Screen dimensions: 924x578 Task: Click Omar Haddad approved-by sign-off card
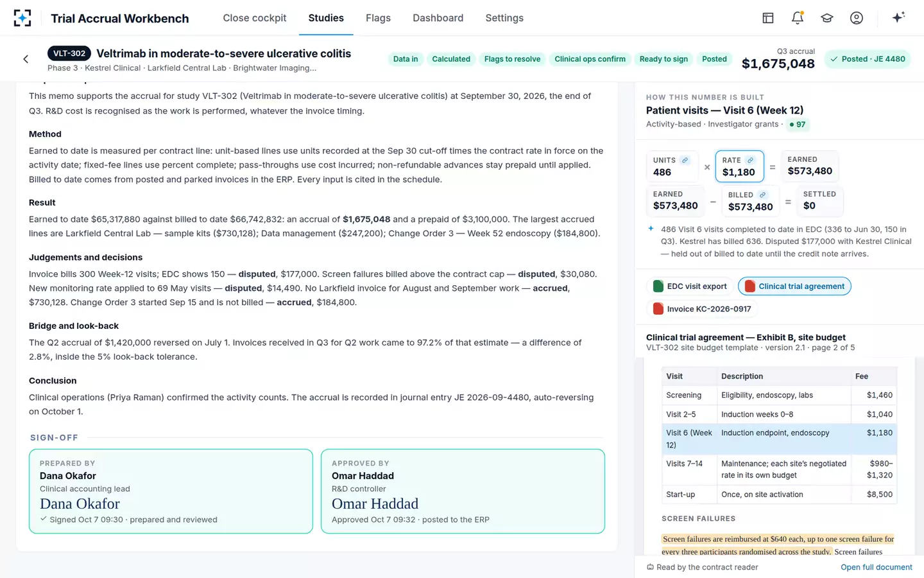(x=463, y=491)
